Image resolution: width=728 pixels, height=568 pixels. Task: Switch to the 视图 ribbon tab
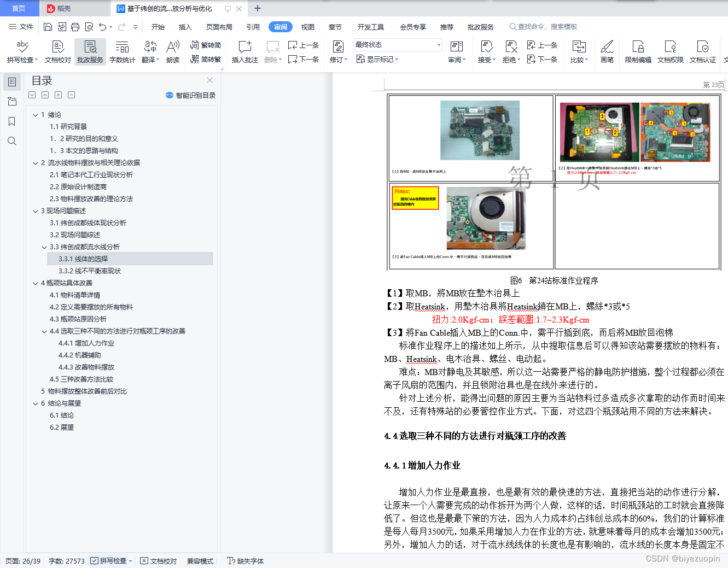308,27
